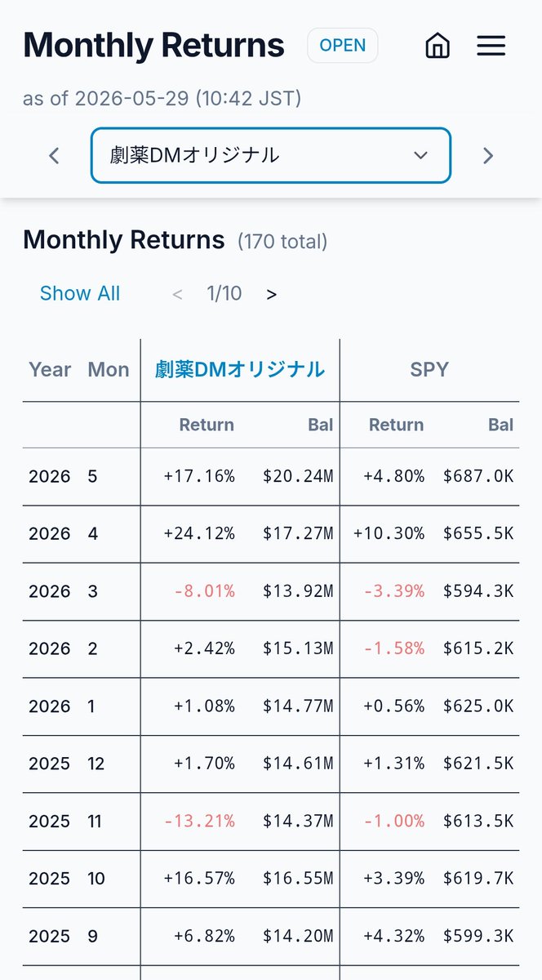The image size is (542, 980).
Task: Sort by the Mon column header
Action: tap(109, 370)
